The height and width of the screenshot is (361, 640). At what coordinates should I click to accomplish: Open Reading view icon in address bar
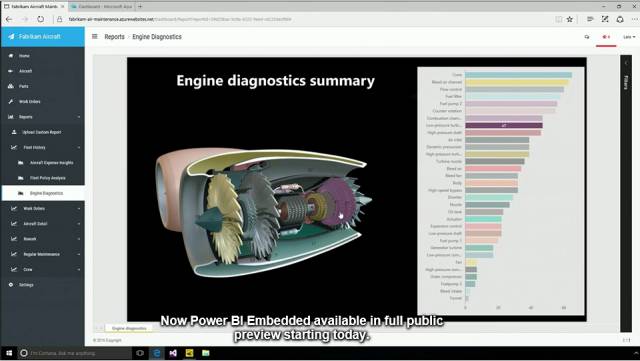[558, 19]
